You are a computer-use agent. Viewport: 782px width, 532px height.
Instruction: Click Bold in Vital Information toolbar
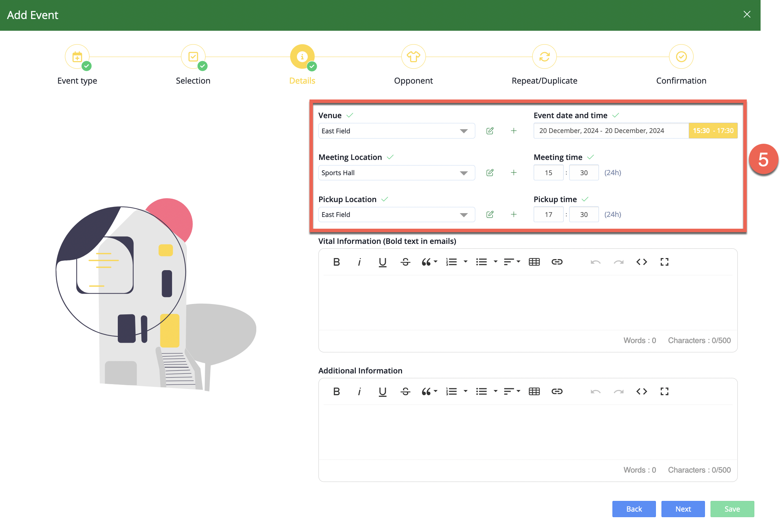coord(336,262)
